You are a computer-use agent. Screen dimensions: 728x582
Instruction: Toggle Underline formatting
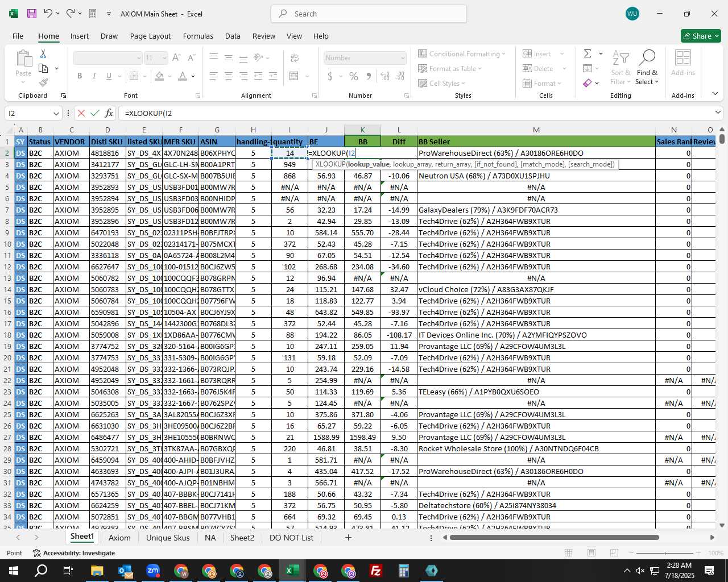coord(109,76)
